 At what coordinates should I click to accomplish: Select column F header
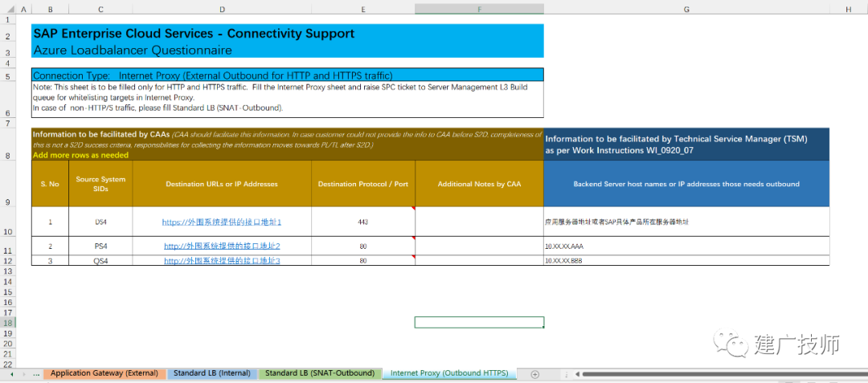click(x=479, y=9)
